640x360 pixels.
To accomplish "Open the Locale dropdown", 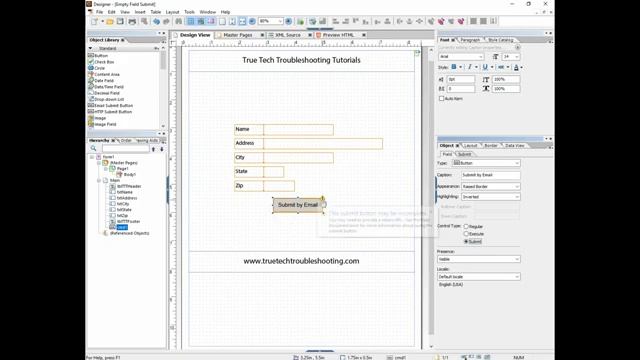I will (x=517, y=277).
